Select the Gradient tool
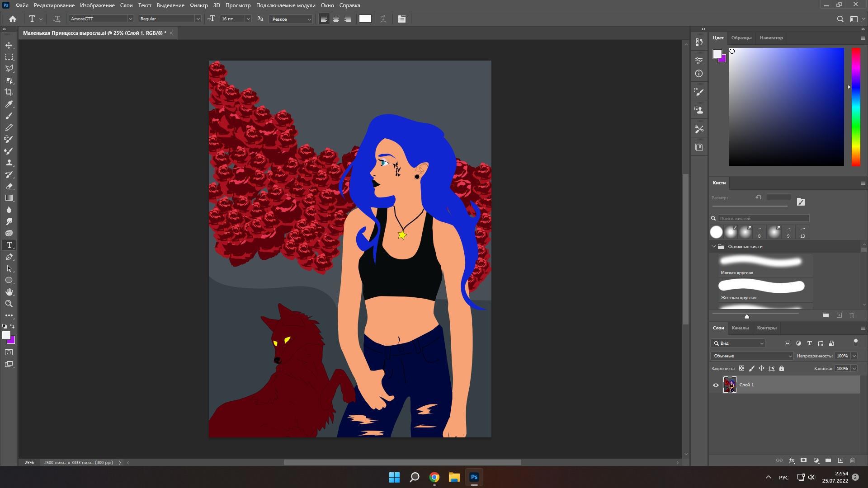868x488 pixels. point(9,198)
